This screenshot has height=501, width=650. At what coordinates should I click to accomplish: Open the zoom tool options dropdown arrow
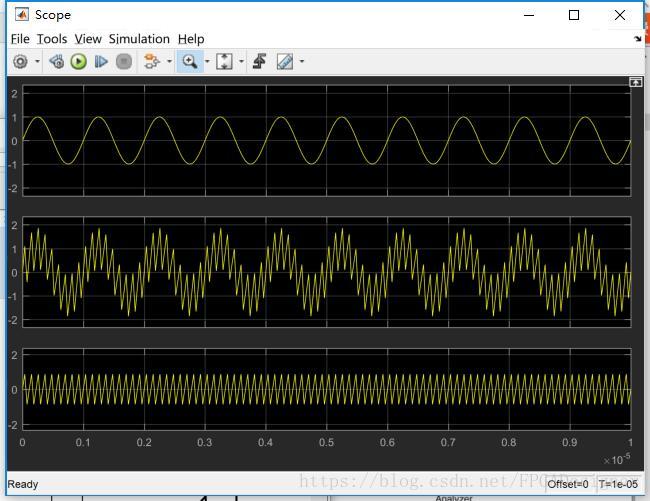[207, 62]
